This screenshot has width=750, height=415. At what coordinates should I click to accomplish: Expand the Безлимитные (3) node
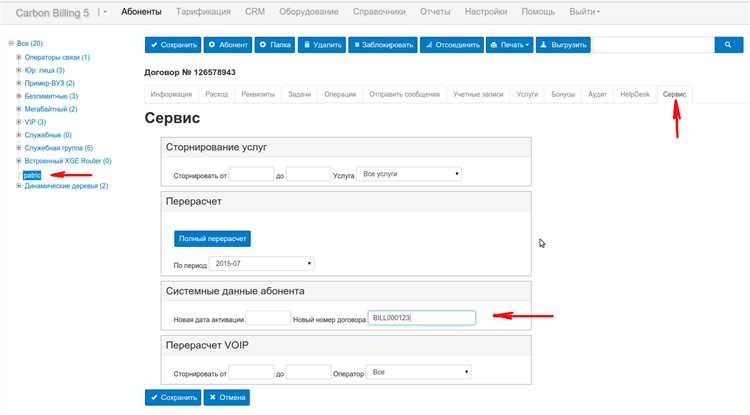point(19,96)
